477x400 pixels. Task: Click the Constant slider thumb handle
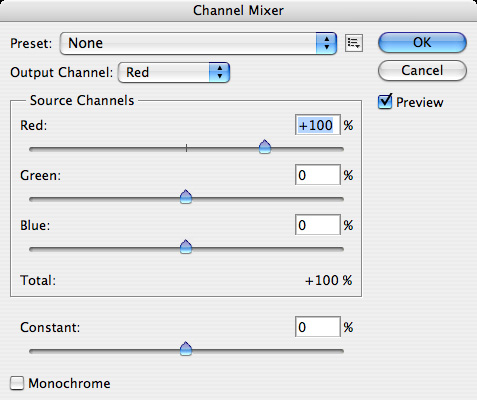pos(186,349)
